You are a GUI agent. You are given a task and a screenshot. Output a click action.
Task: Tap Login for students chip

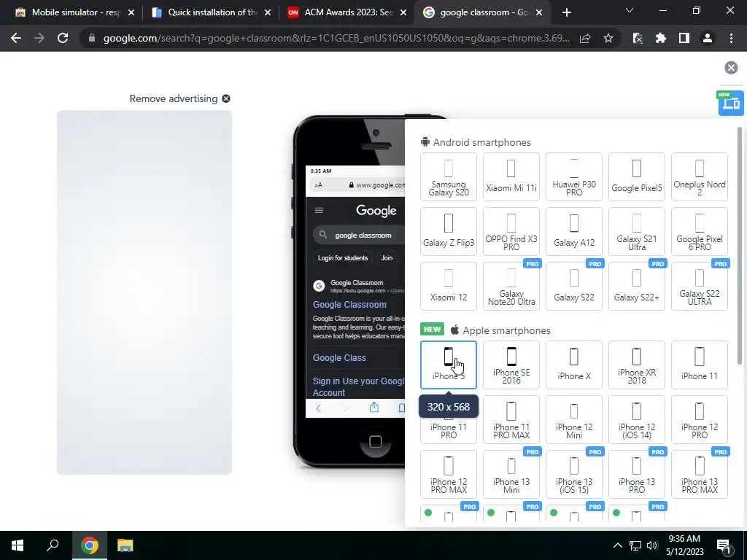point(343,257)
